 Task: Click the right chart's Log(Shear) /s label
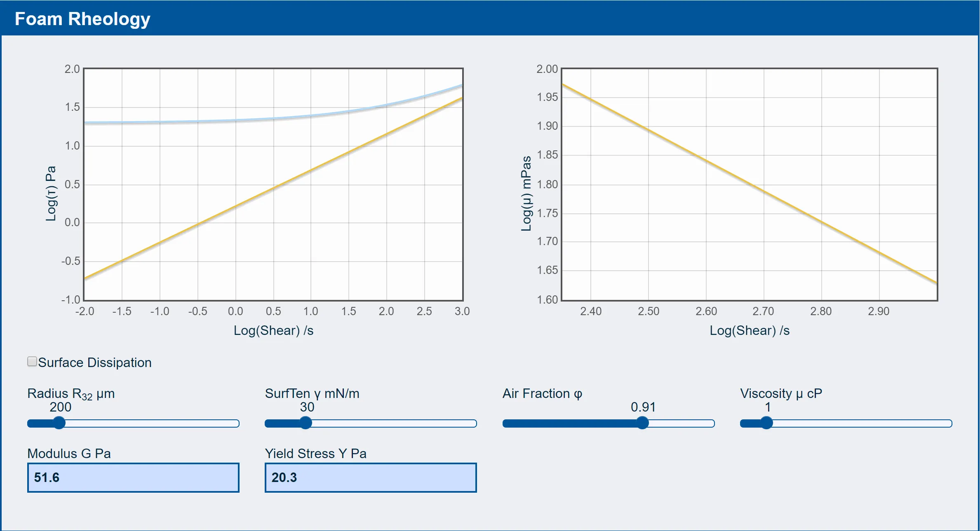pos(750,330)
